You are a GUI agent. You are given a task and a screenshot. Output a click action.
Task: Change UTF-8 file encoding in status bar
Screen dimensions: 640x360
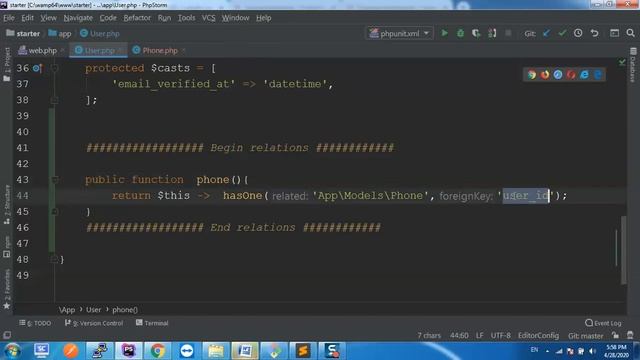(500, 336)
